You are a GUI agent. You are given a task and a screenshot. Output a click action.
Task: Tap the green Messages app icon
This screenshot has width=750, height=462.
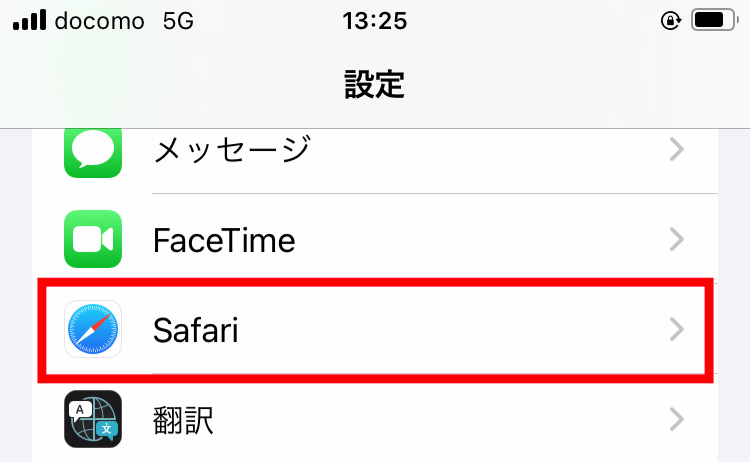click(93, 152)
